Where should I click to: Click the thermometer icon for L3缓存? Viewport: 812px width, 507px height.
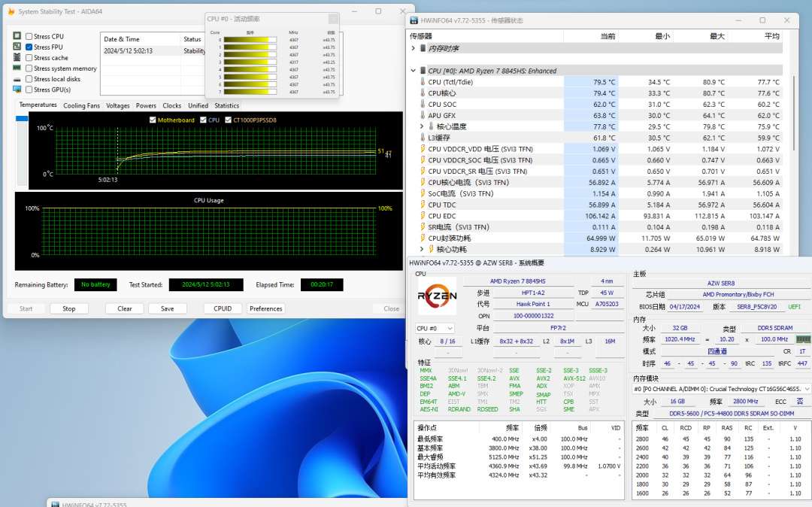[x=423, y=138]
